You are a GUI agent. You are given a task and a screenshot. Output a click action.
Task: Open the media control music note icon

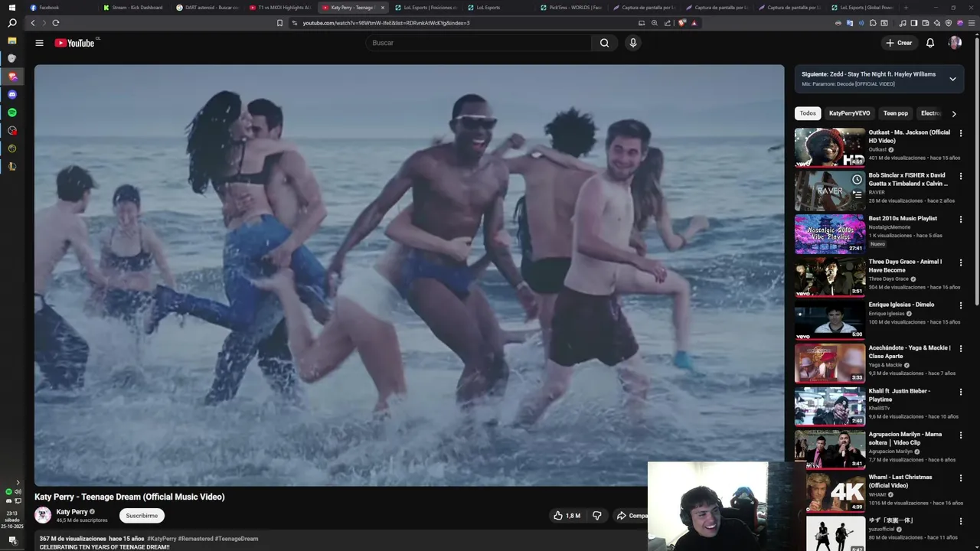903,23
